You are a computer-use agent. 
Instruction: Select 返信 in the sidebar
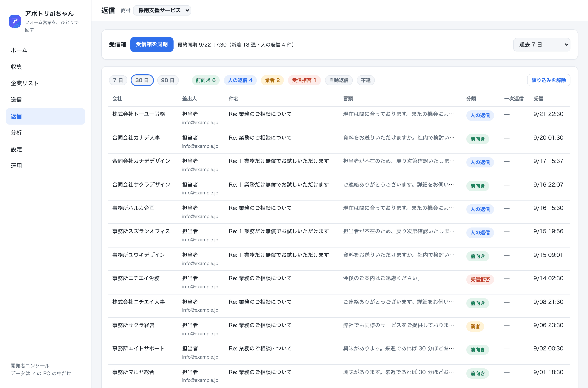pyautogui.click(x=46, y=116)
